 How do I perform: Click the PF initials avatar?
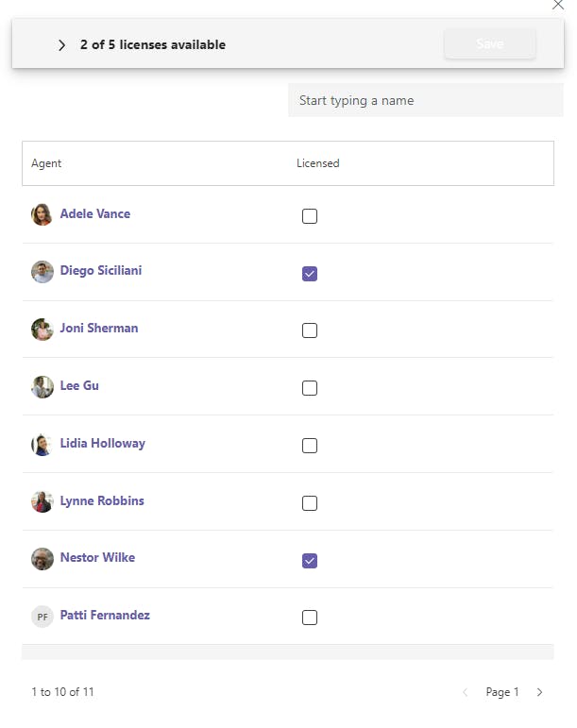point(42,617)
